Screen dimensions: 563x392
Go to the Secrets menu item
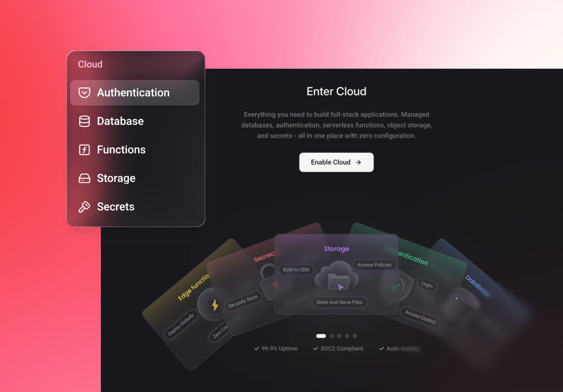coord(135,207)
